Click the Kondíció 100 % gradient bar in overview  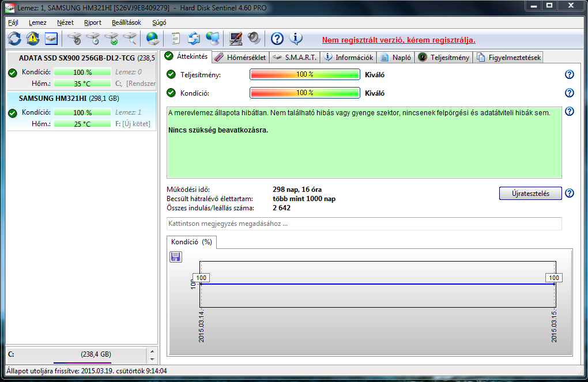(x=305, y=93)
